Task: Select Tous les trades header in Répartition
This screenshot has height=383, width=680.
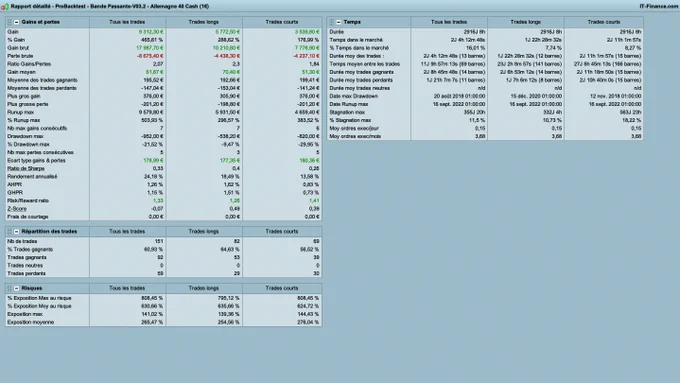Action: [x=127, y=232]
